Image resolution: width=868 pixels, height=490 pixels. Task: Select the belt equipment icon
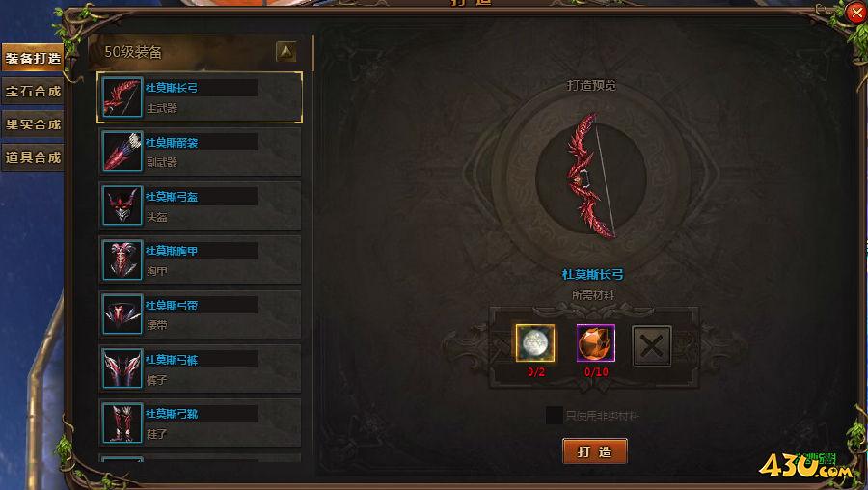122,313
